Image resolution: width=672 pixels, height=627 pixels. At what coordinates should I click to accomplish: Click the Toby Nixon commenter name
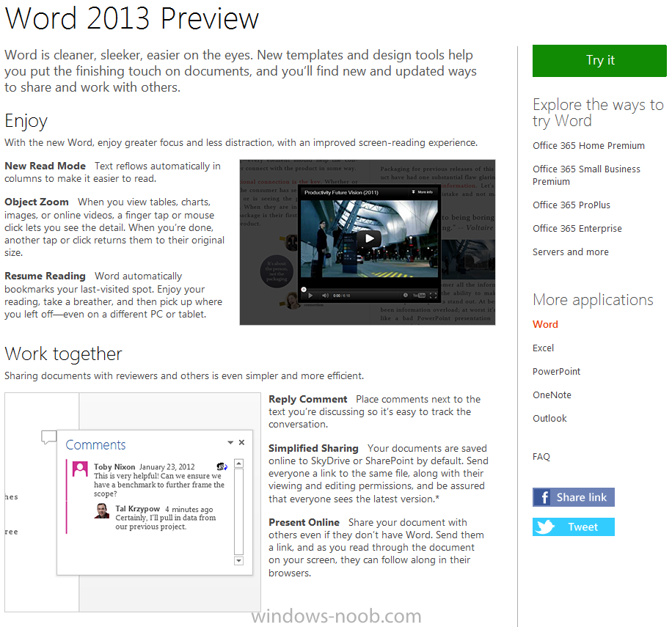pyautogui.click(x=114, y=467)
